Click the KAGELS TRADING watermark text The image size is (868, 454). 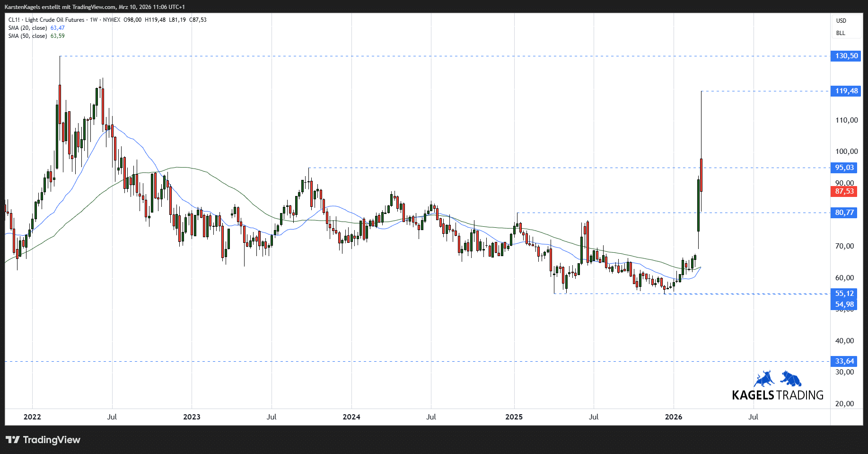[777, 395]
